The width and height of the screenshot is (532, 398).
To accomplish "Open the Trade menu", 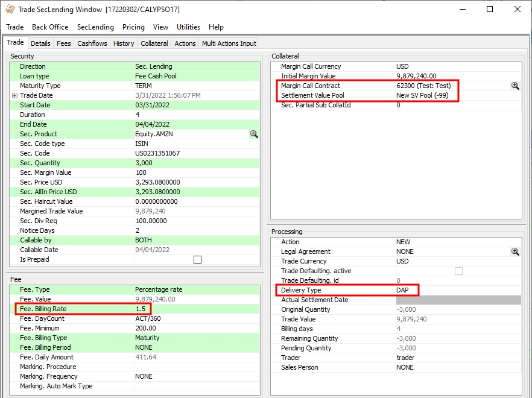I will (15, 27).
